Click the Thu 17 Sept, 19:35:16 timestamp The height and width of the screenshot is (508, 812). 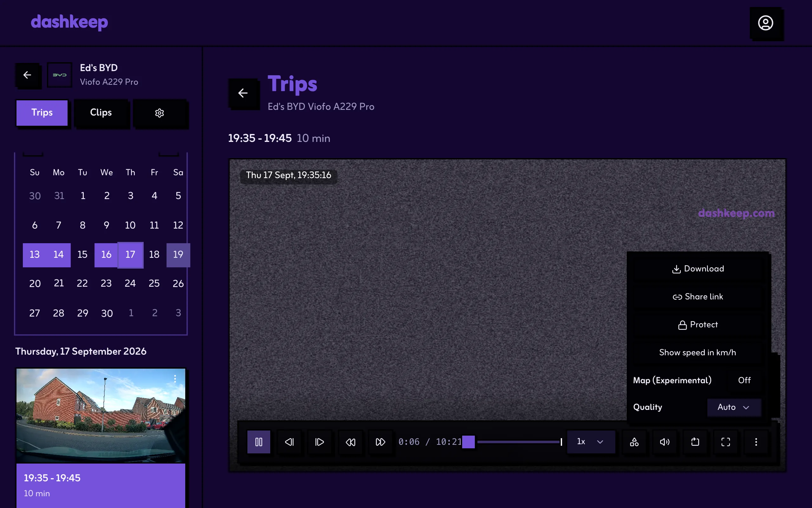click(x=289, y=175)
